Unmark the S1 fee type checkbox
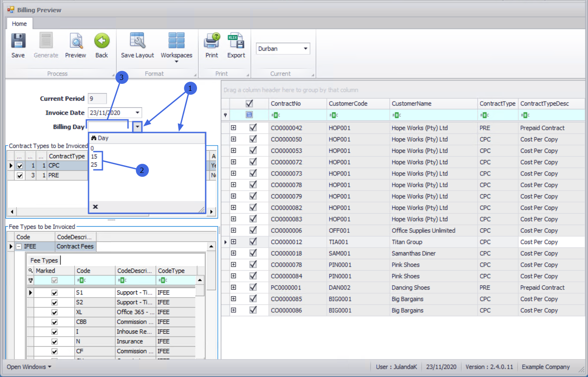This screenshot has height=377, width=588. point(54,293)
